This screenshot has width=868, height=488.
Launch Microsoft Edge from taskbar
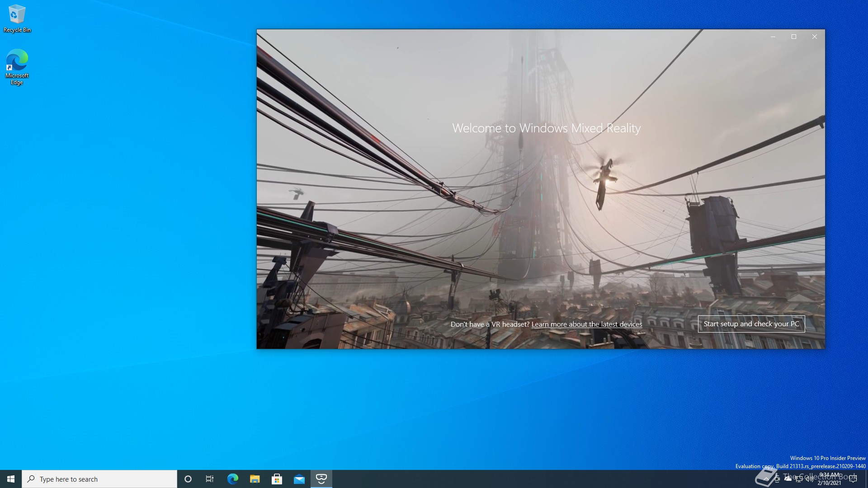click(x=232, y=479)
